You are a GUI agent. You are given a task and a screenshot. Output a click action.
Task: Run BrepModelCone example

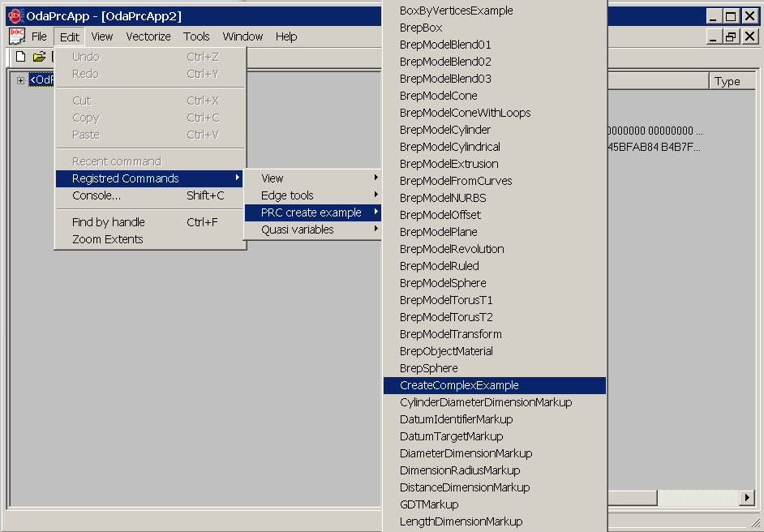pos(495,96)
